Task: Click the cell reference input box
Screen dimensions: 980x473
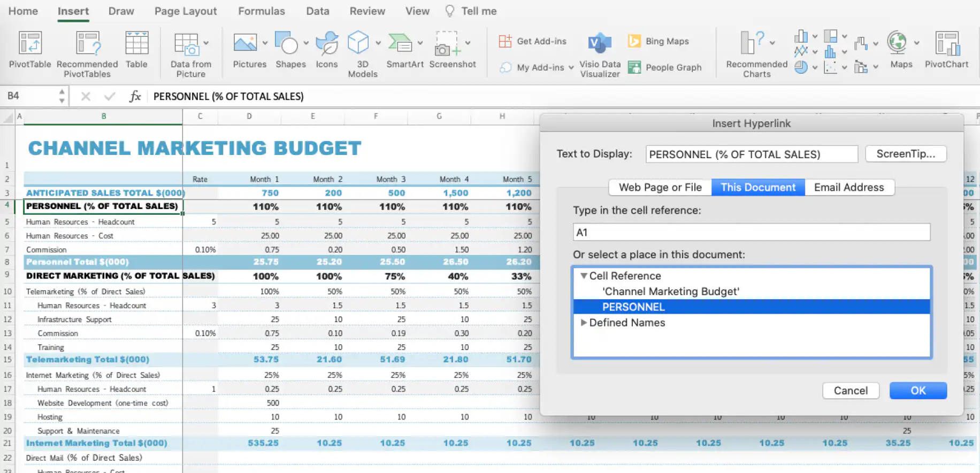Action: [x=752, y=232]
